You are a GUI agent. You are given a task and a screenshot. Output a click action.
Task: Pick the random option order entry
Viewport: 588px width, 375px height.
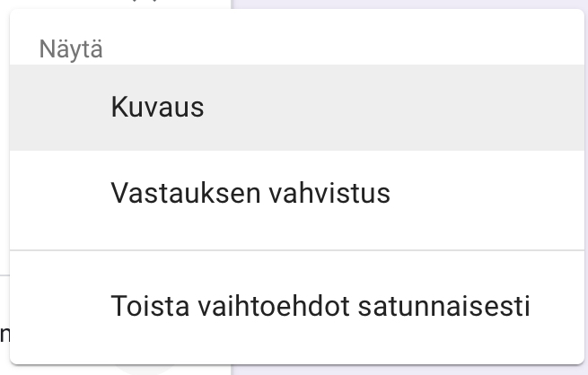[x=320, y=307]
